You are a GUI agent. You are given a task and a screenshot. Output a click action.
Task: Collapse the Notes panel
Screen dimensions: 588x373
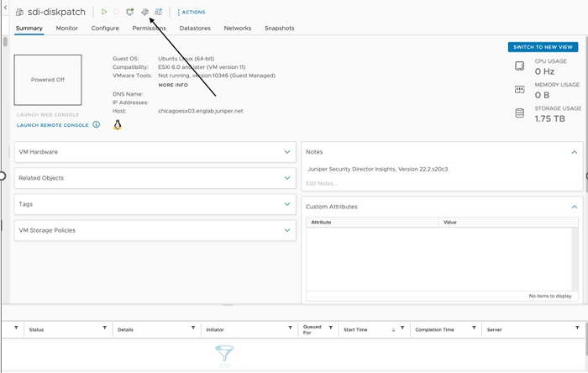575,152
